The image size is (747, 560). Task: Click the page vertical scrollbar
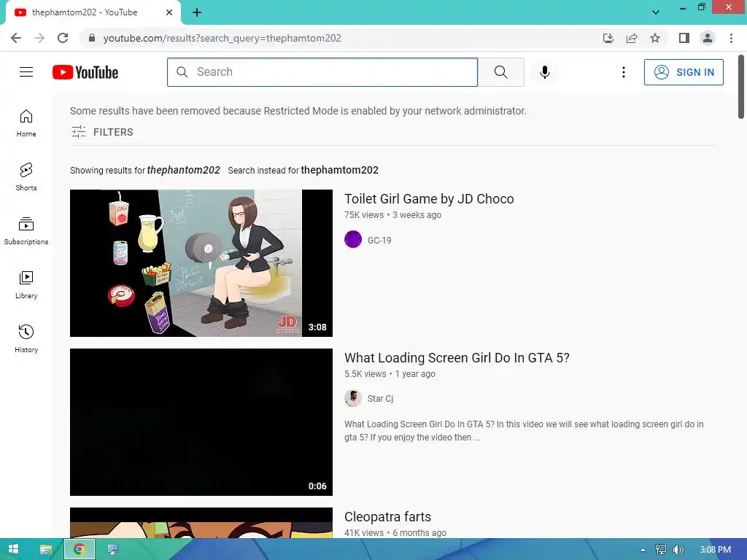coord(741,87)
